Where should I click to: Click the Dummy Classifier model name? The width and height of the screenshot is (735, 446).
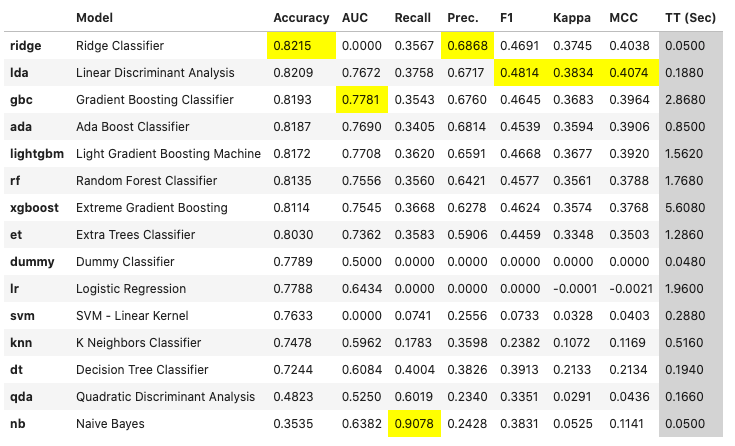(125, 261)
